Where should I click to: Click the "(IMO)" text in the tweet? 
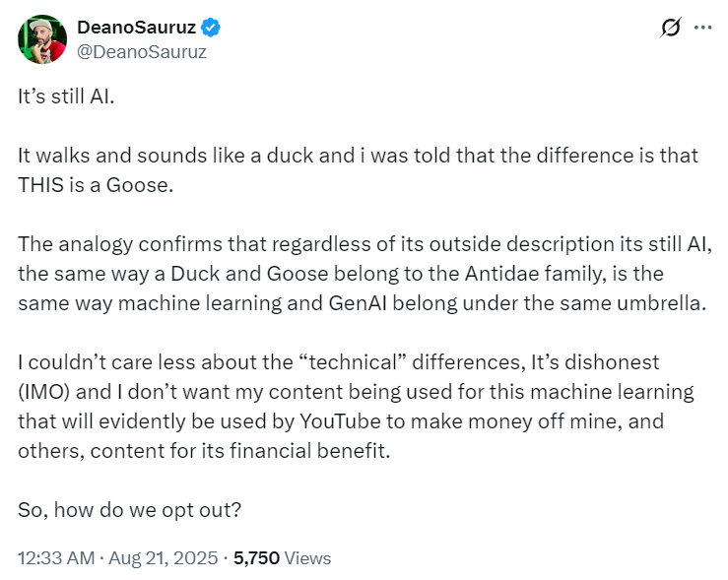43,392
